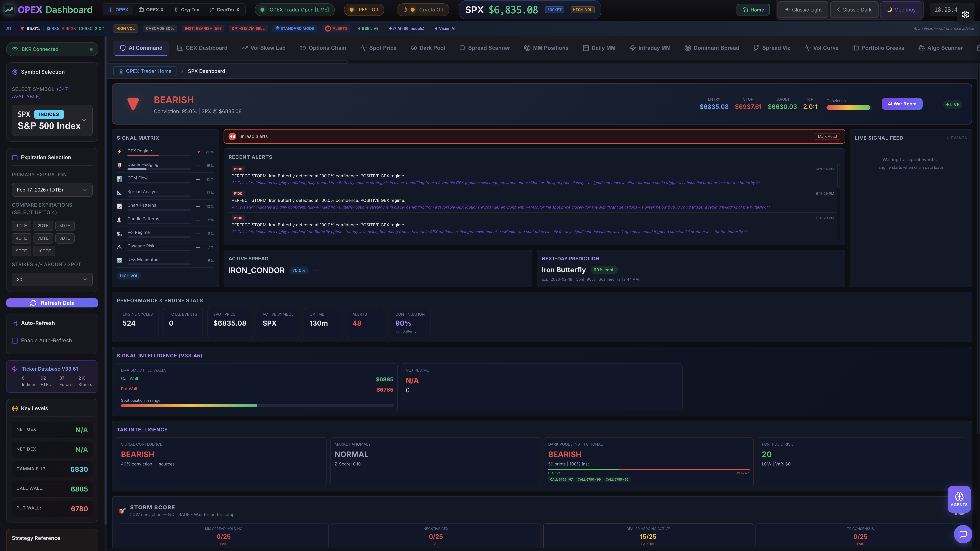The image size is (980, 551).
Task: Enable the Auto-Refresh checkbox
Action: tap(15, 341)
